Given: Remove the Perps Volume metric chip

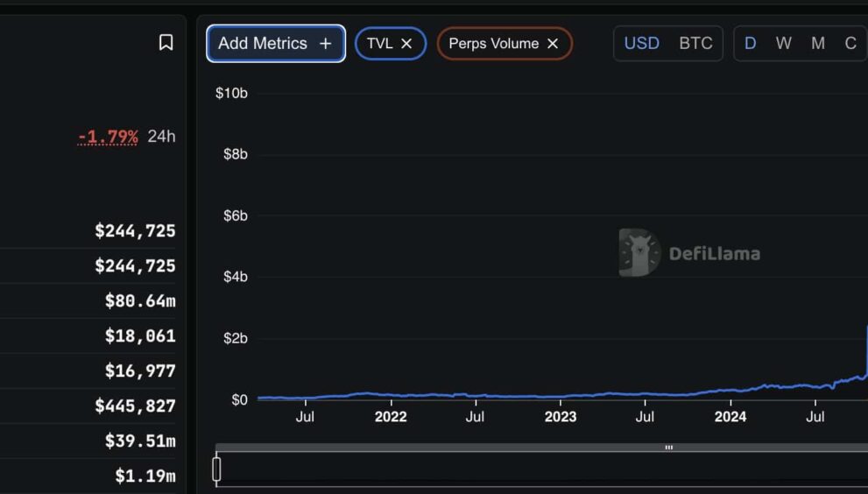Looking at the screenshot, I should 552,44.
